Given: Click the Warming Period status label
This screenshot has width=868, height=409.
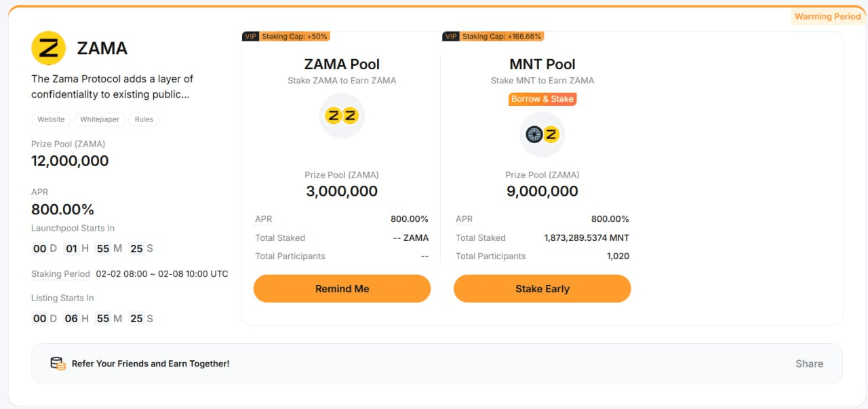Looking at the screenshot, I should click(x=827, y=17).
